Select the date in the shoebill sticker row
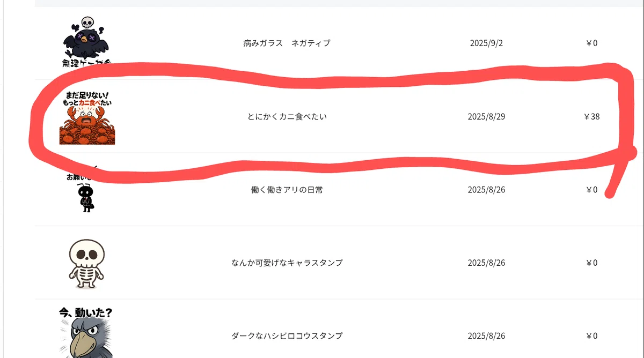Viewport: 644px width, 358px height. 486,336
